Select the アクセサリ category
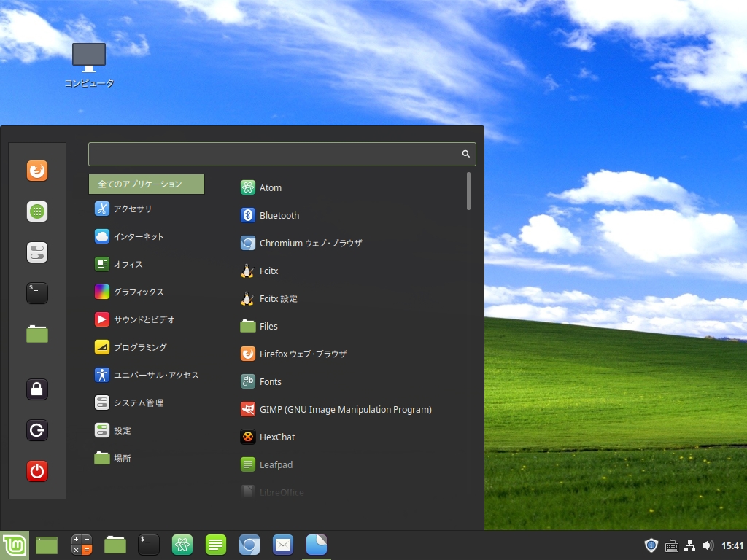This screenshot has height=560, width=747. coord(132,209)
